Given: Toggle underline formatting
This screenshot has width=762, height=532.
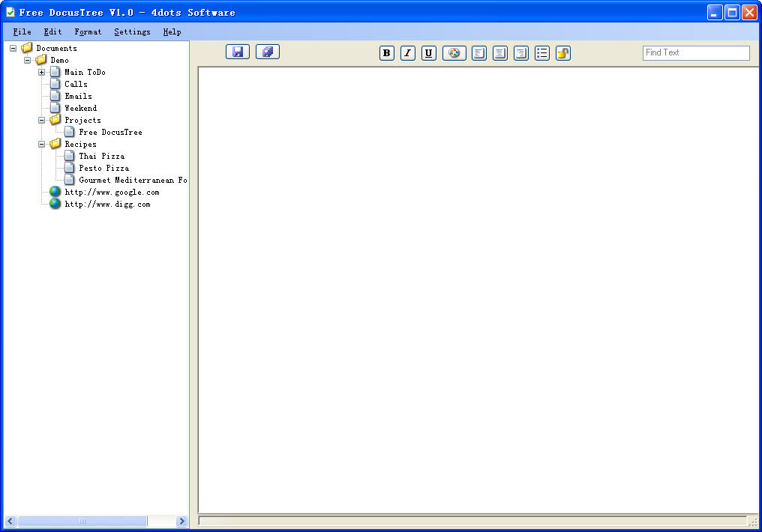Looking at the screenshot, I should 429,53.
